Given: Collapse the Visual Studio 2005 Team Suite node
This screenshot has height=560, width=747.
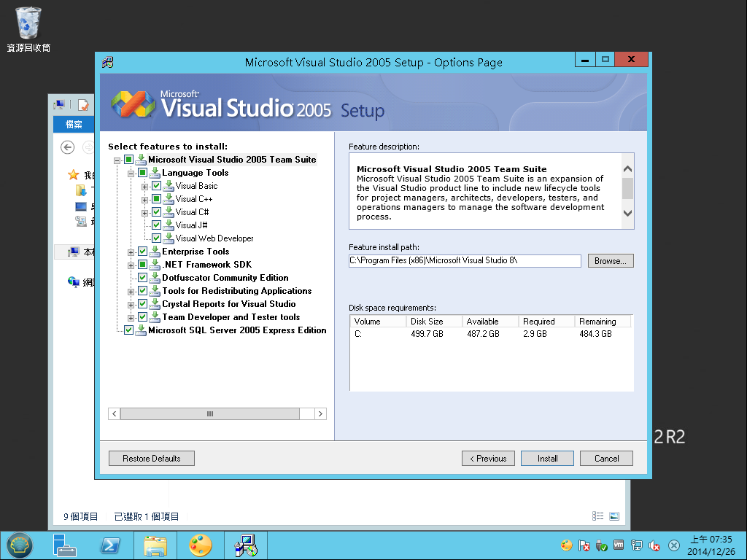Looking at the screenshot, I should pos(117,160).
